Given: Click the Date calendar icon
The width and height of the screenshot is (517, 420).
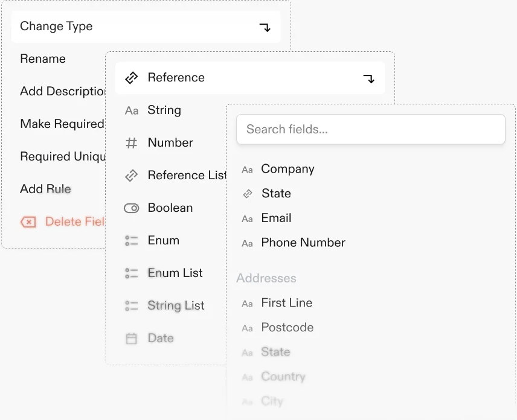Looking at the screenshot, I should (131, 339).
